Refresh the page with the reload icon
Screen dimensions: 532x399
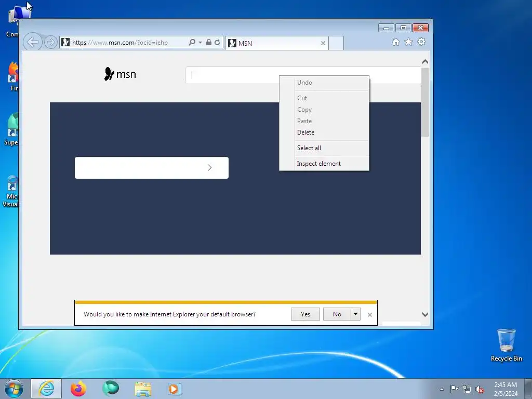point(217,42)
